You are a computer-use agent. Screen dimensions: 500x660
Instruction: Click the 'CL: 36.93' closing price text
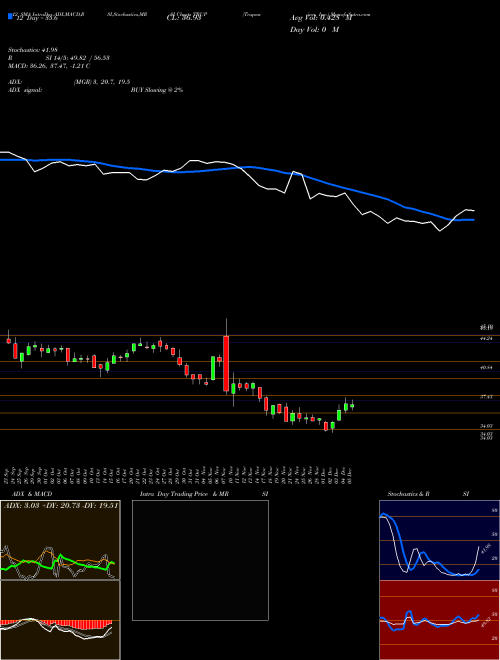coord(184,19)
